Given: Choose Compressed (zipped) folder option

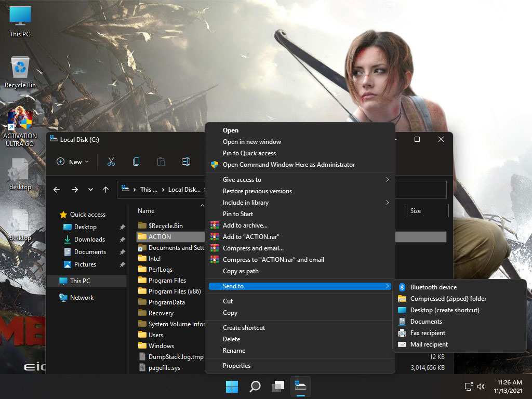Looking at the screenshot, I should pyautogui.click(x=459, y=299).
